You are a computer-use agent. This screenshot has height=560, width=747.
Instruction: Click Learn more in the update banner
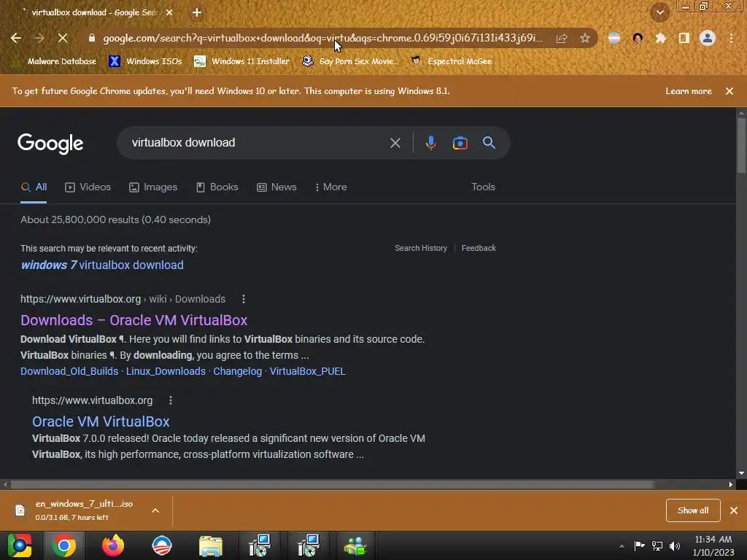coord(689,91)
